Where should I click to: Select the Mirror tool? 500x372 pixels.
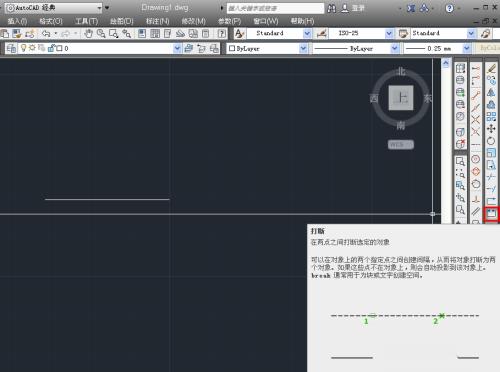pos(491,92)
